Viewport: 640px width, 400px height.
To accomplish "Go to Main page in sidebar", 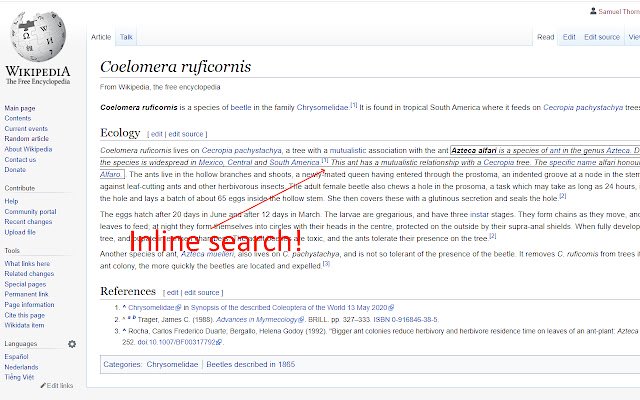I will pyautogui.click(x=20, y=108).
